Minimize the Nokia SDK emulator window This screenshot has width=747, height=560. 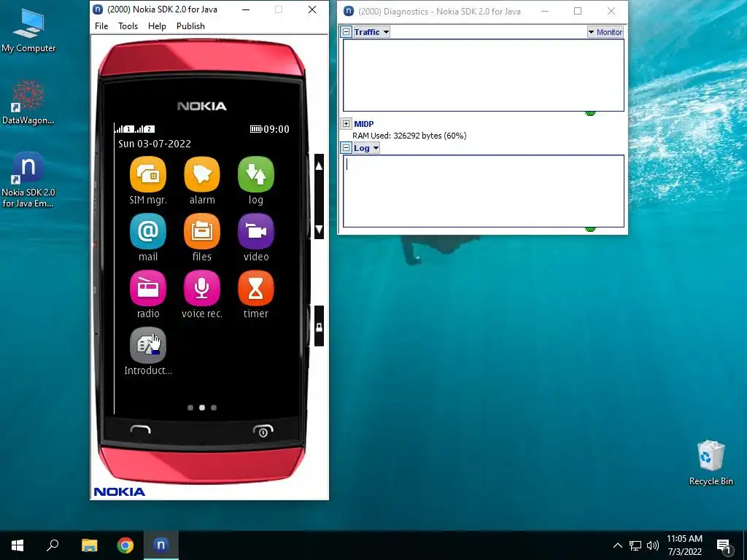click(246, 9)
